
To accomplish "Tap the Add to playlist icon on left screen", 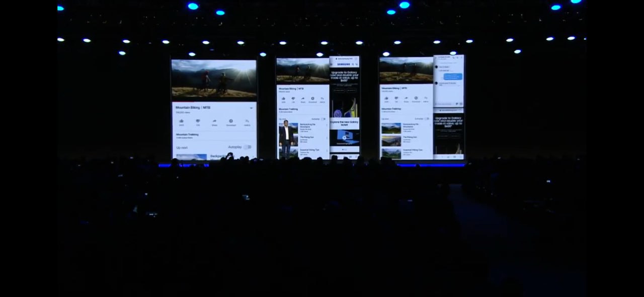I will pyautogui.click(x=247, y=121).
